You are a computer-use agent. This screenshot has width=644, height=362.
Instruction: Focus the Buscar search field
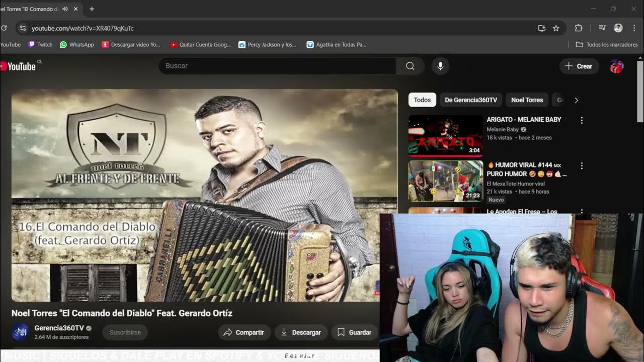[x=277, y=66]
